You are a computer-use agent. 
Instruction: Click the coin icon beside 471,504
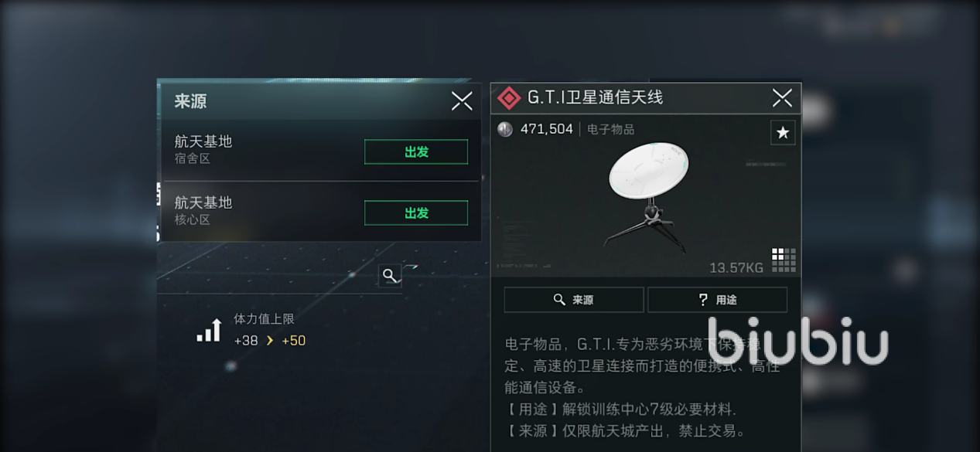pyautogui.click(x=505, y=129)
